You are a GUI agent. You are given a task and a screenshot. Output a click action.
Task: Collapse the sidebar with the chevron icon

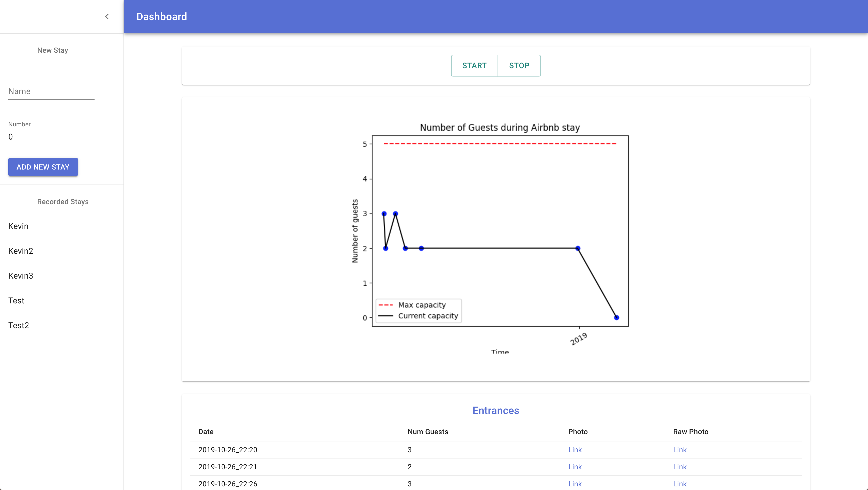click(107, 17)
